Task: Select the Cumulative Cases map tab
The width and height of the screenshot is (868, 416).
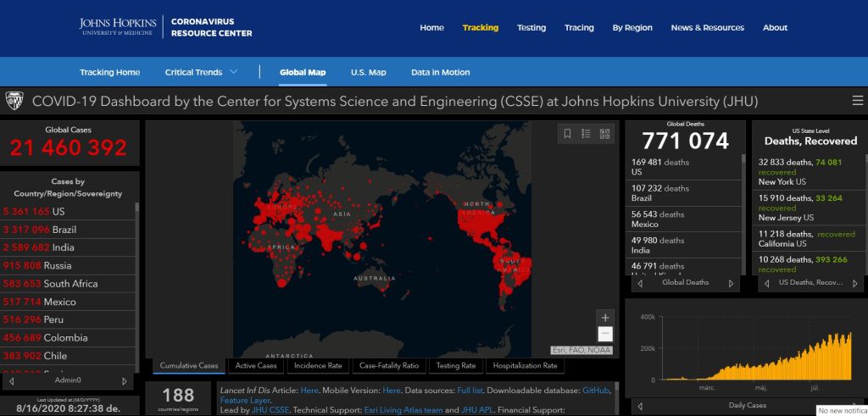Action: click(189, 366)
